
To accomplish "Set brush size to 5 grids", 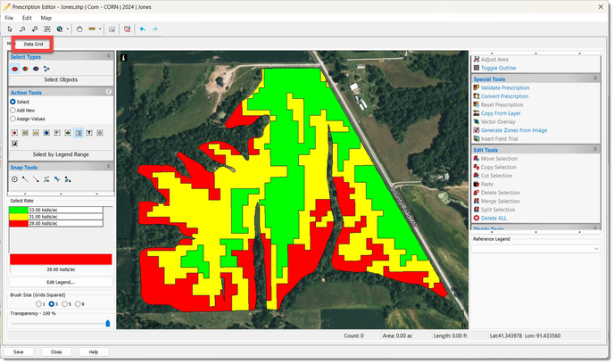I will (x=68, y=304).
